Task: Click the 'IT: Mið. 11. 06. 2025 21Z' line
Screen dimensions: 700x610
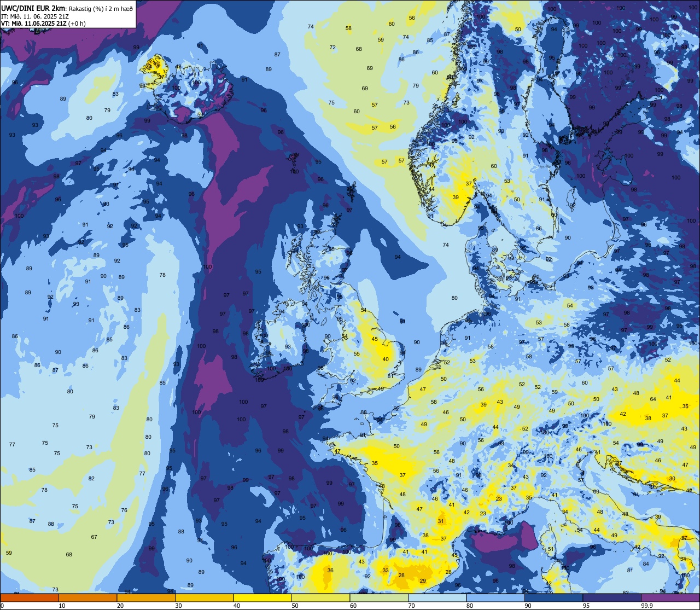Action: click(x=35, y=16)
